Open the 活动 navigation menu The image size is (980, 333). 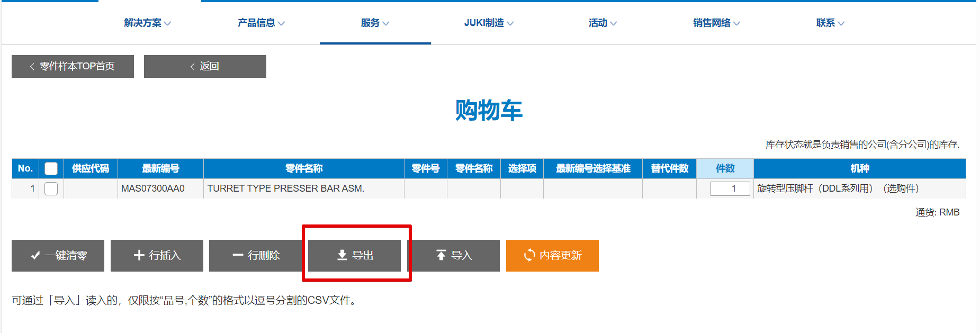point(603,23)
